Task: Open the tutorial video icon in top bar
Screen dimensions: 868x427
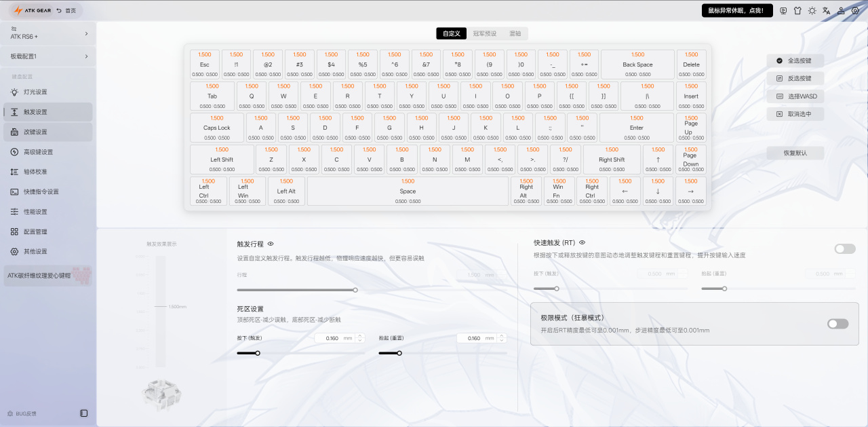Action: (x=783, y=11)
